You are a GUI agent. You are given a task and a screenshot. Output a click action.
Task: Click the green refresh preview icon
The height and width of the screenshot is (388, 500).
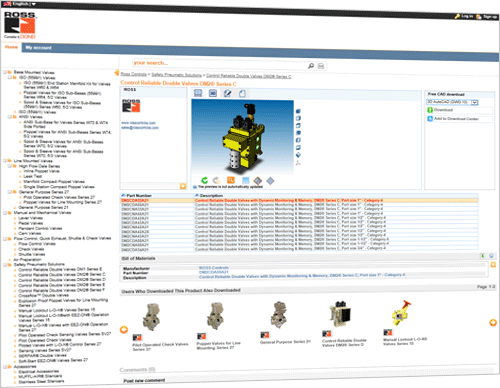coord(205,180)
